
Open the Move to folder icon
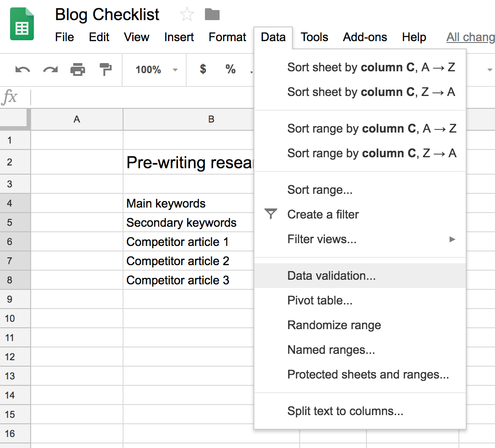211,14
